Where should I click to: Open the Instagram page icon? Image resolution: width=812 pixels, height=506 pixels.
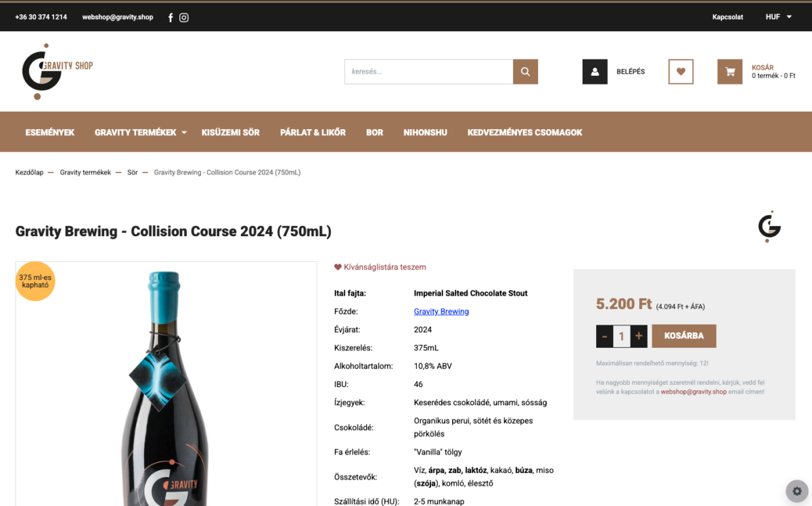coord(184,18)
